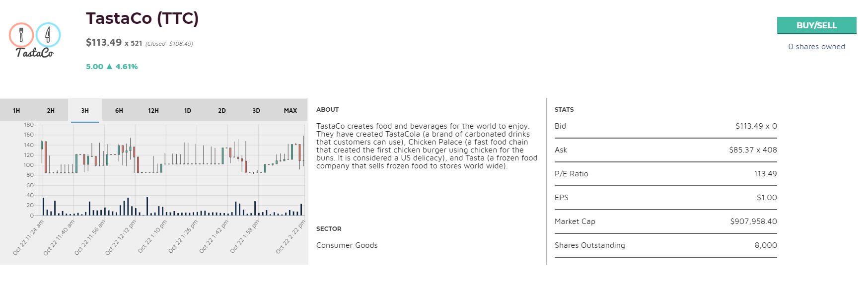Click the $113.49 current price
The width and height of the screenshot is (868, 299).
tap(104, 43)
